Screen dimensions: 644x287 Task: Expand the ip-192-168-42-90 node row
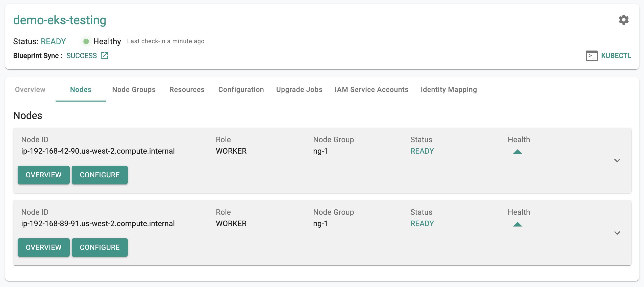[617, 160]
